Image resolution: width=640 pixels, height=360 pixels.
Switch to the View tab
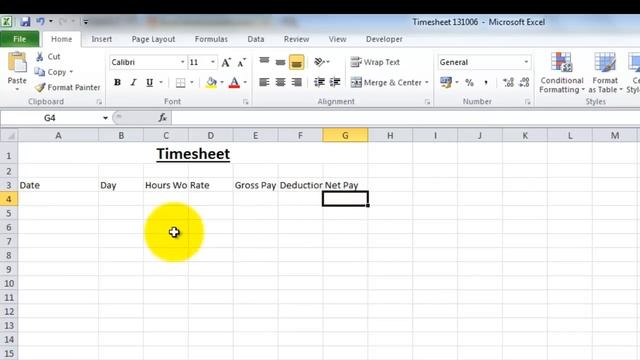[338, 39]
